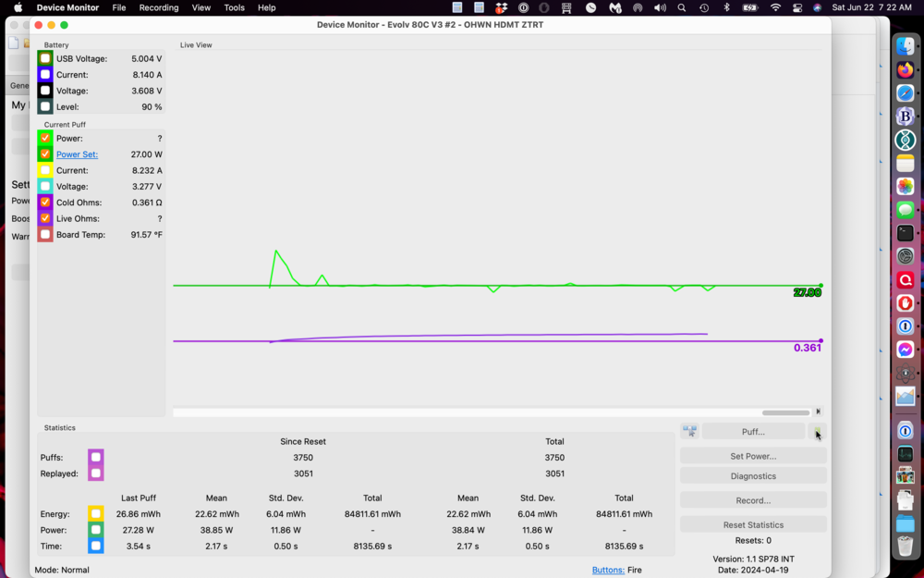Screen dimensions: 924x578
Task: Uncheck the Live Ohms checkbox
Action: point(45,218)
